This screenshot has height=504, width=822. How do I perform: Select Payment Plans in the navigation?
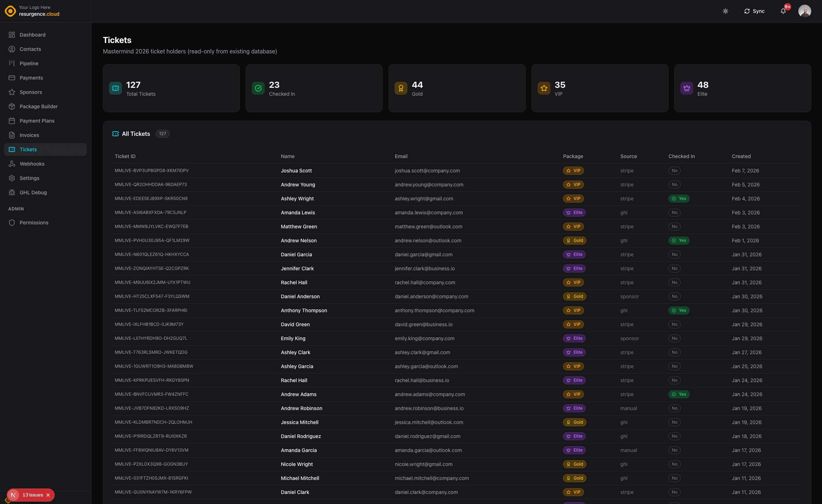pos(37,120)
